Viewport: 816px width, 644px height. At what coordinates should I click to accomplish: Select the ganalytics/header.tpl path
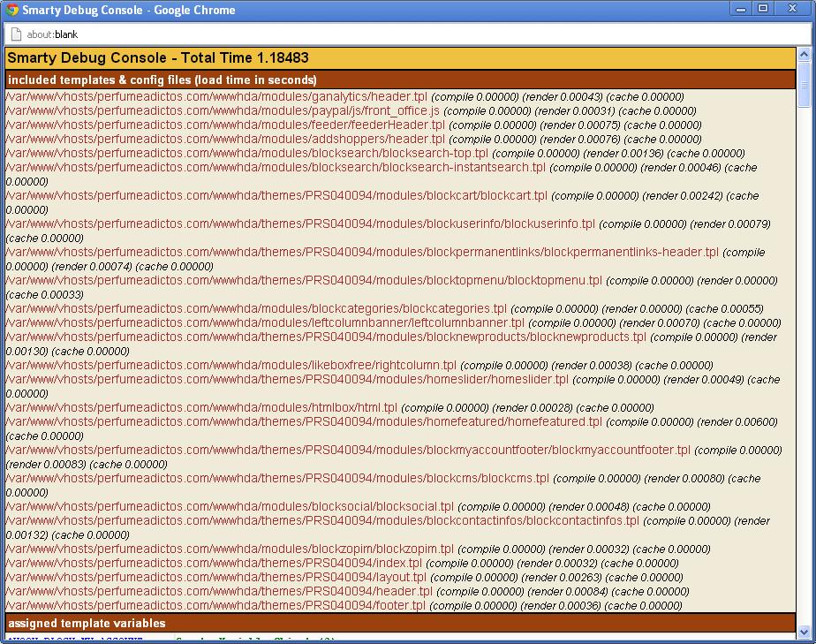[x=216, y=97]
